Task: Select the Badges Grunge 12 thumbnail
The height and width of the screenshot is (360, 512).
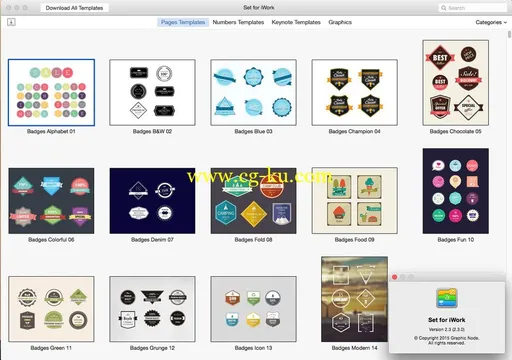Action: pos(152,309)
